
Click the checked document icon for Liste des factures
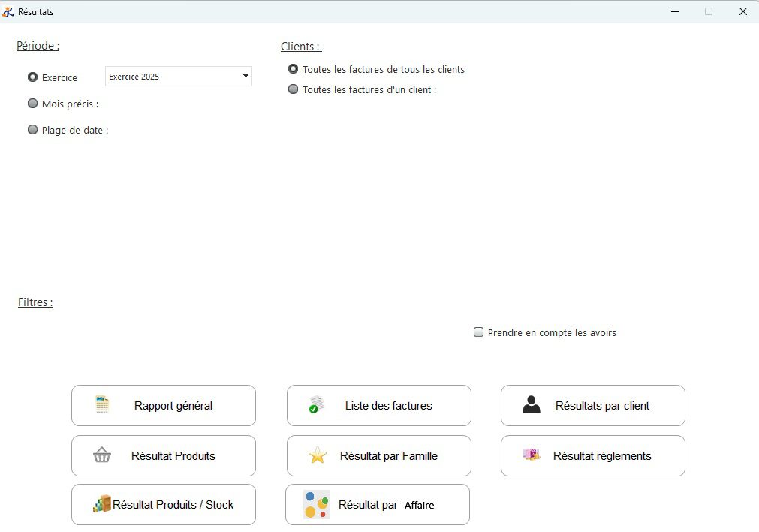(316, 405)
